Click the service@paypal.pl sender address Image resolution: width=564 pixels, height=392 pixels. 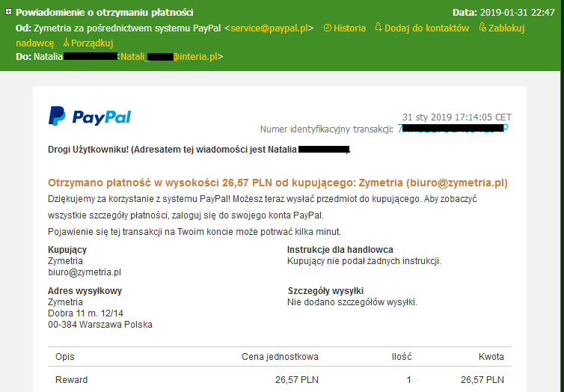269,28
